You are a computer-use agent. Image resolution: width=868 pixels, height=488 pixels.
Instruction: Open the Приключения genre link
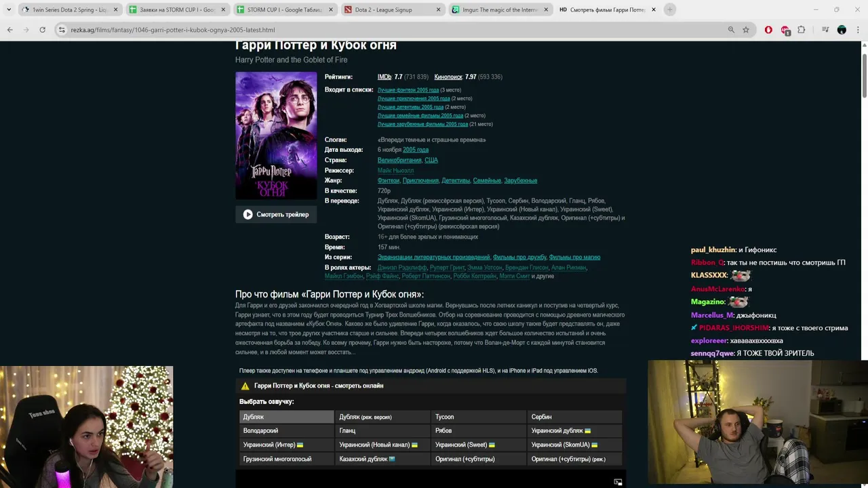420,180
